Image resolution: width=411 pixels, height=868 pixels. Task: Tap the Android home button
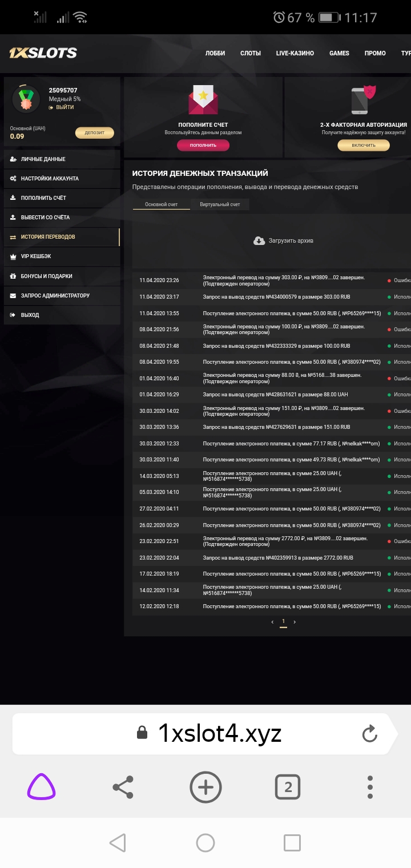pos(205,843)
